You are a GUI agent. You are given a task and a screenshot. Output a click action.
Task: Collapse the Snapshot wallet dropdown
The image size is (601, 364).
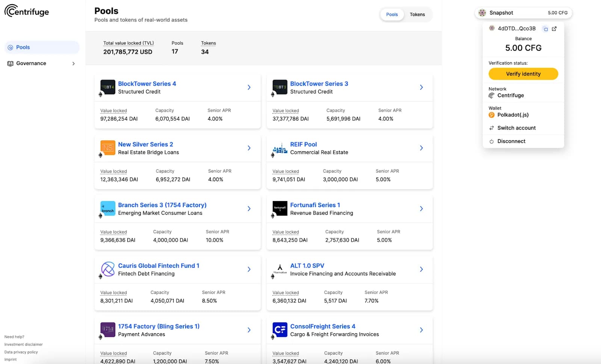coord(523,13)
